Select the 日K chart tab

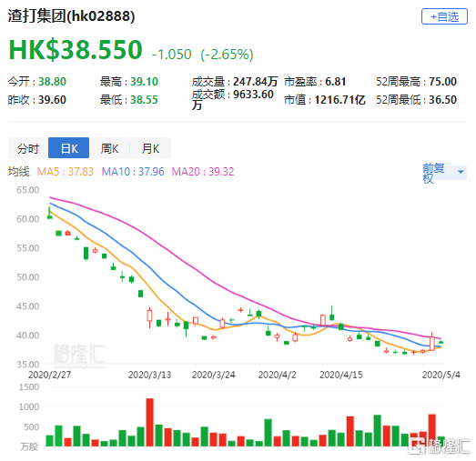(69, 148)
